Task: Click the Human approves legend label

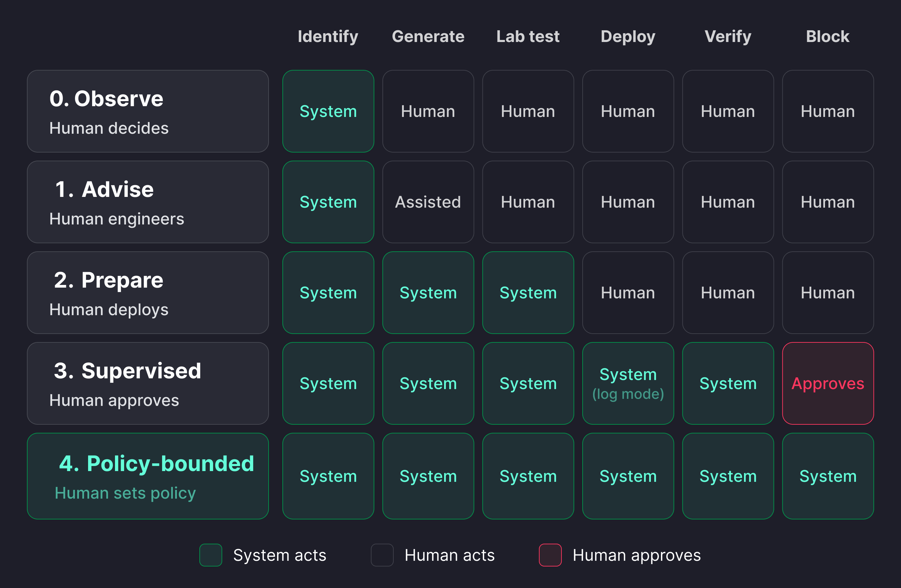Action: tap(637, 555)
